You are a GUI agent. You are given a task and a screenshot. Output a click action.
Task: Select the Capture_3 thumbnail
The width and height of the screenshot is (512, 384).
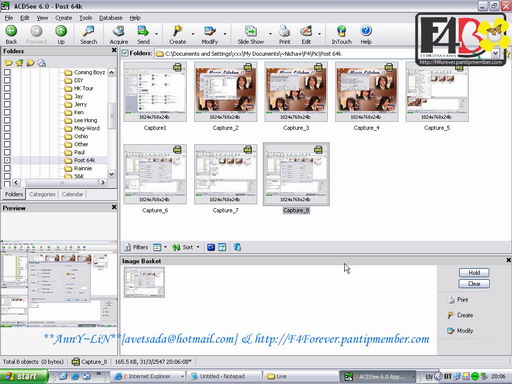click(296, 92)
